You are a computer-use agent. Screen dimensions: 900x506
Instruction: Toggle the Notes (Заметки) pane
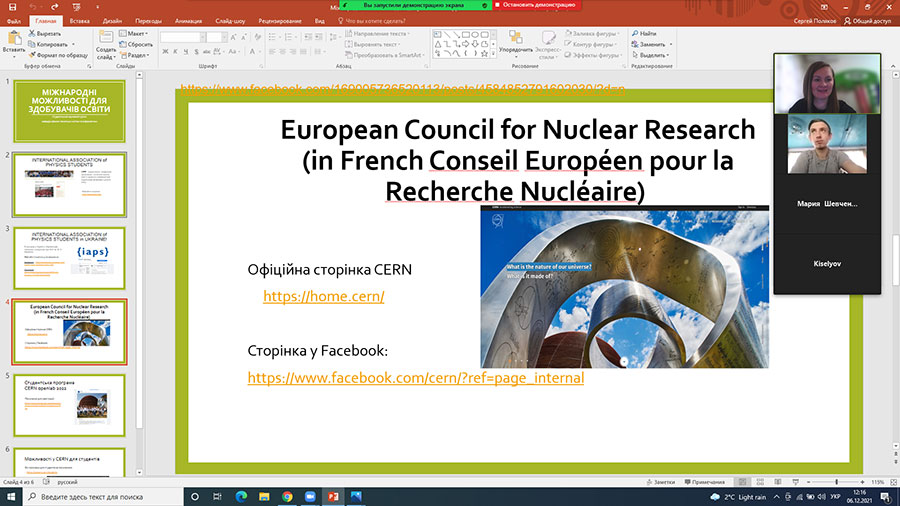[x=659, y=480]
